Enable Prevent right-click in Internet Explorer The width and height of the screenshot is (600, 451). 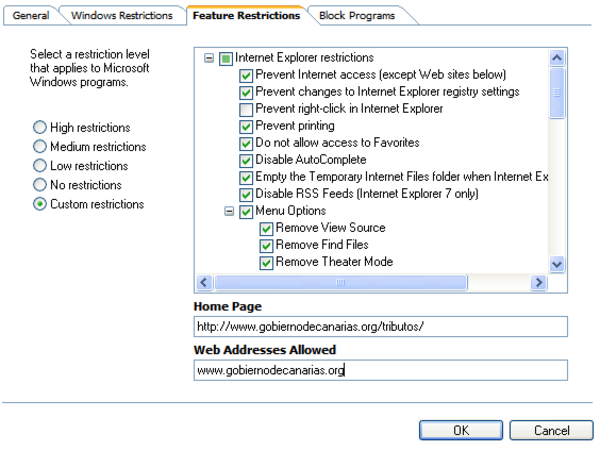click(246, 109)
